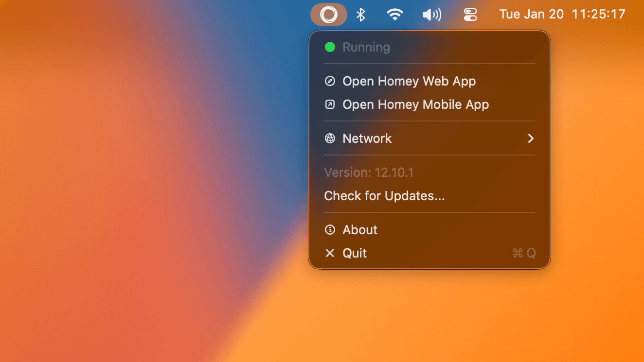Click Check for Updates...

pyautogui.click(x=385, y=195)
